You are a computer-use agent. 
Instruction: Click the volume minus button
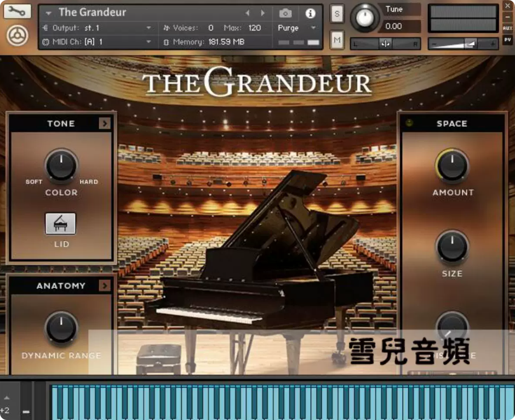pyautogui.click(x=434, y=44)
